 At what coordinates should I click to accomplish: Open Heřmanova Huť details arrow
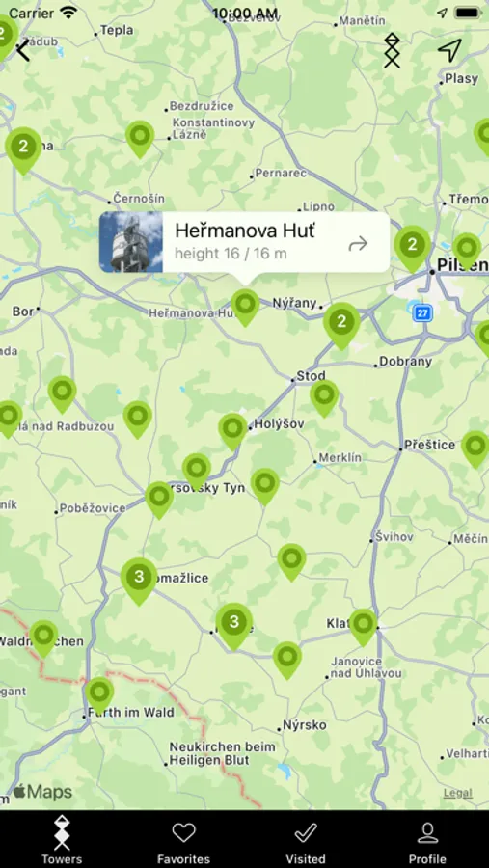point(358,243)
